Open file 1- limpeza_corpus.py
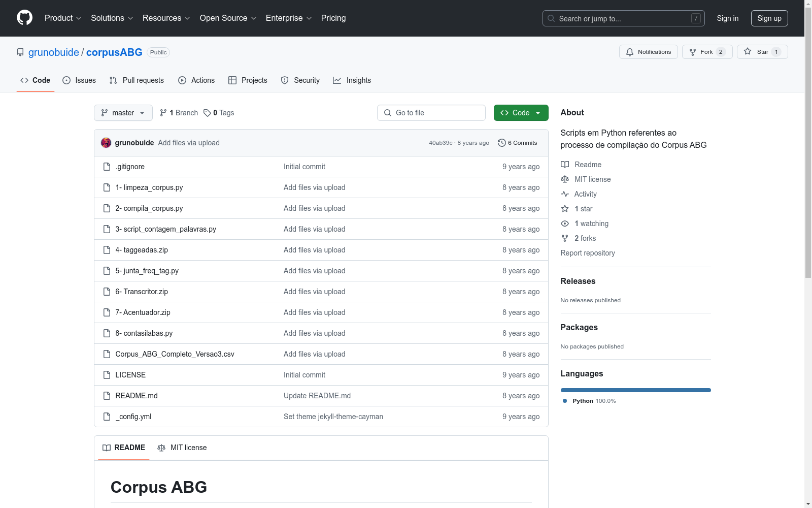 pos(149,187)
